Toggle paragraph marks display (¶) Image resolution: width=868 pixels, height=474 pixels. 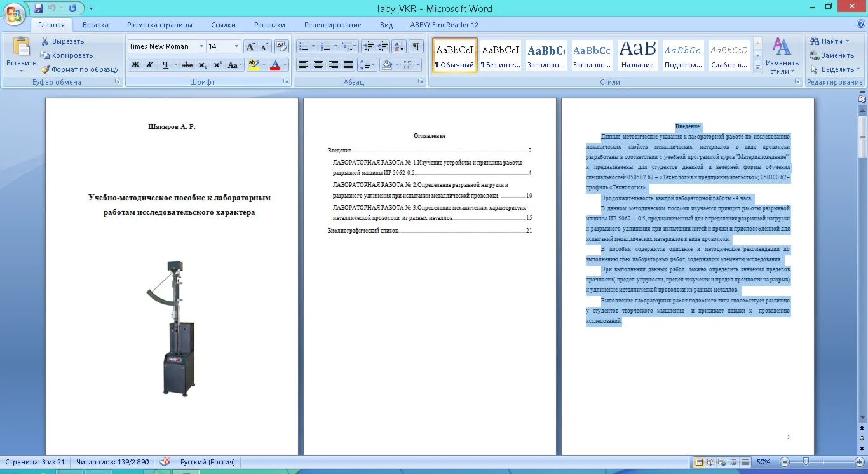click(416, 46)
